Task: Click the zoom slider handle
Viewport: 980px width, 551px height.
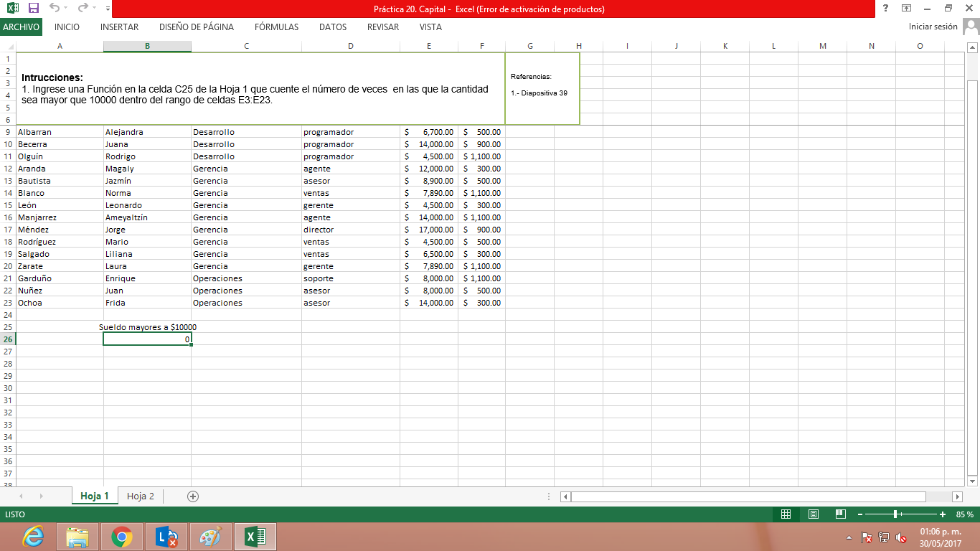Action: tap(896, 514)
